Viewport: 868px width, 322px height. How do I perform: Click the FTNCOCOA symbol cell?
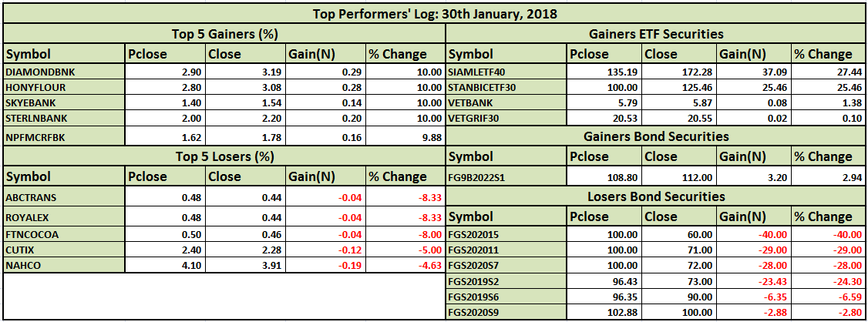63,233
